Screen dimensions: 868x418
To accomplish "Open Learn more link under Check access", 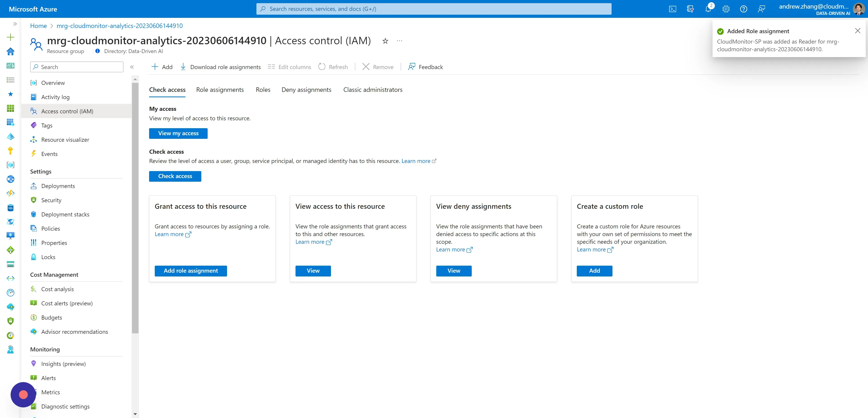I will 418,161.
